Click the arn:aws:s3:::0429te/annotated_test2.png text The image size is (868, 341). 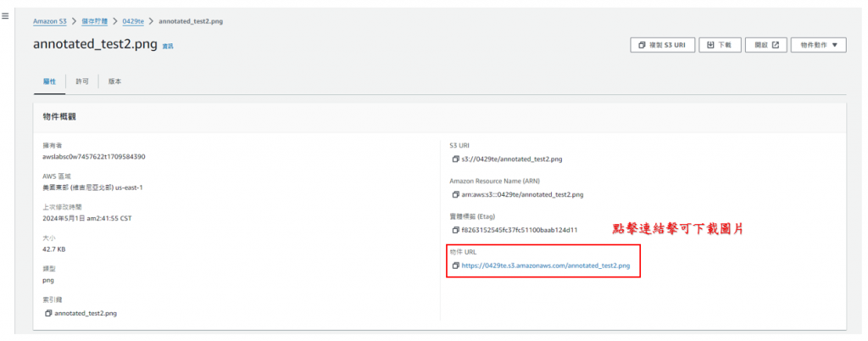(x=522, y=195)
